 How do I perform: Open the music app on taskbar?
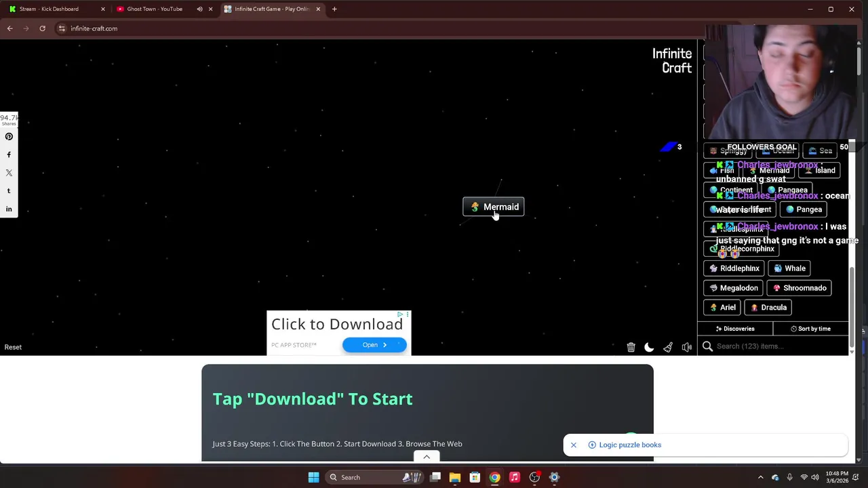pyautogui.click(x=514, y=477)
